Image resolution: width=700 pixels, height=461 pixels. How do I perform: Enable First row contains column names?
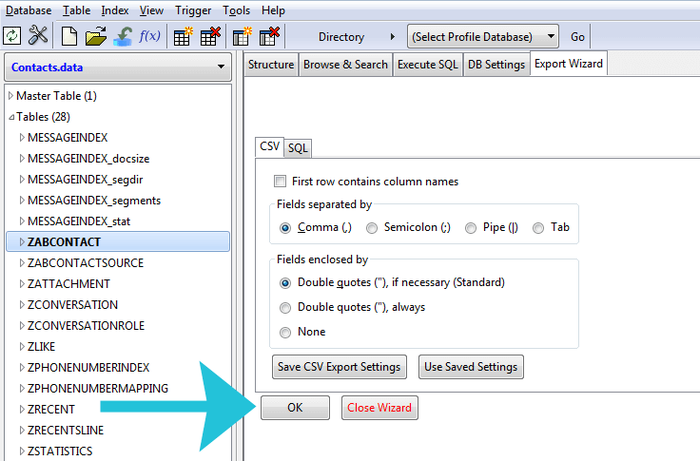point(280,181)
